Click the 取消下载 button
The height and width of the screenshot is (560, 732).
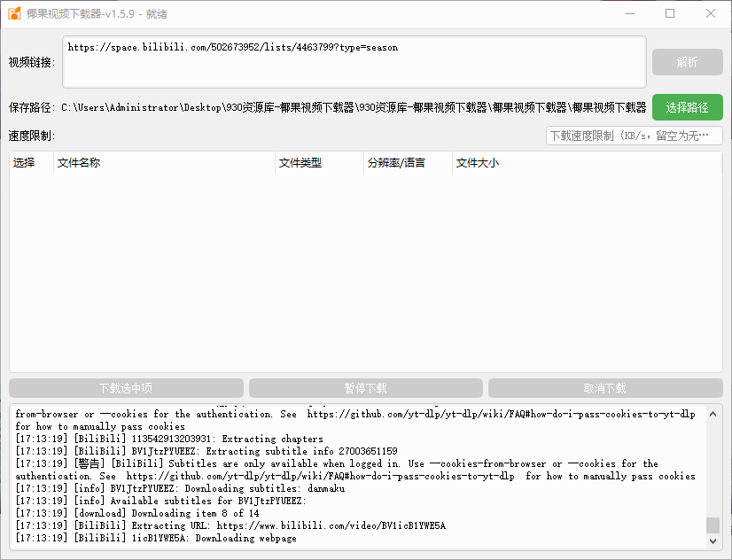(605, 388)
